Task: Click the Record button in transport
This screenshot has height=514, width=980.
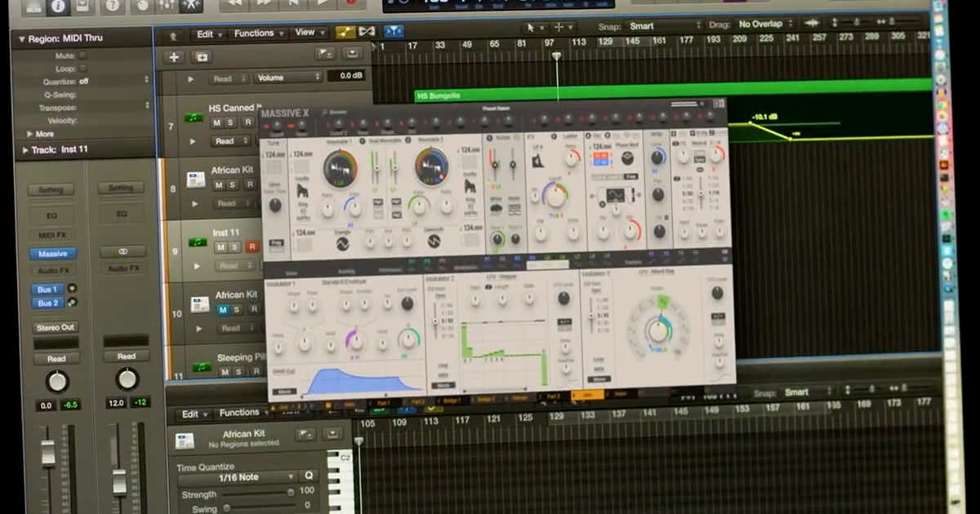Action: click(x=351, y=3)
